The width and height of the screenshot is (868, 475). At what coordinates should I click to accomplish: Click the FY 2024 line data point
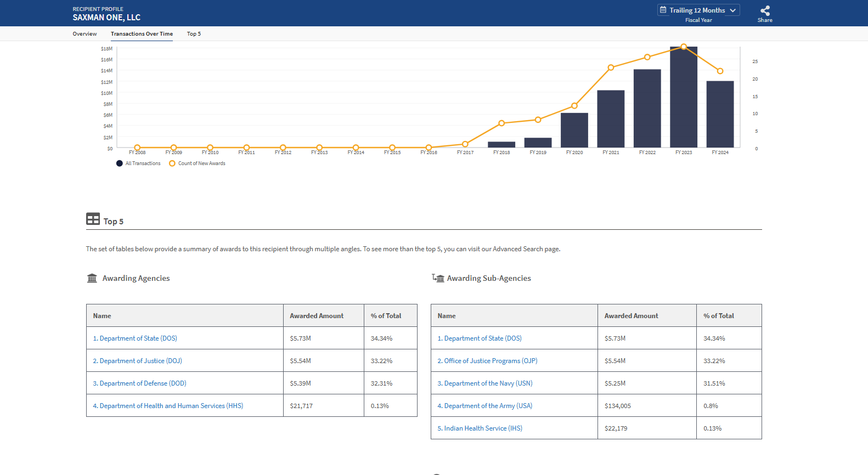[720, 71]
